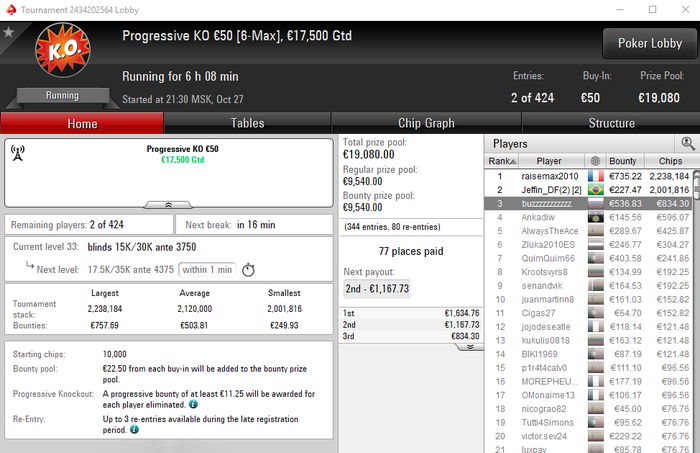
Task: Click the K.O. tournament logo
Action: pyautogui.click(x=63, y=50)
